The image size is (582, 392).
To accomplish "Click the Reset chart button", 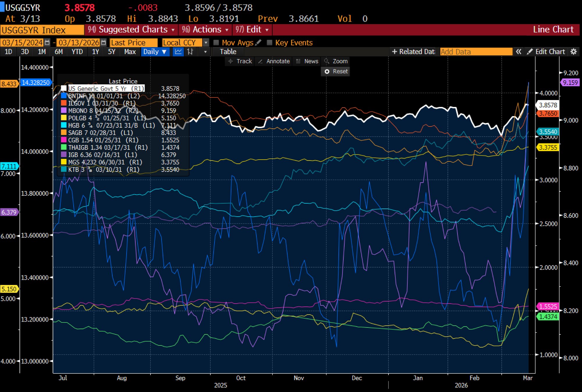I will [x=336, y=72].
